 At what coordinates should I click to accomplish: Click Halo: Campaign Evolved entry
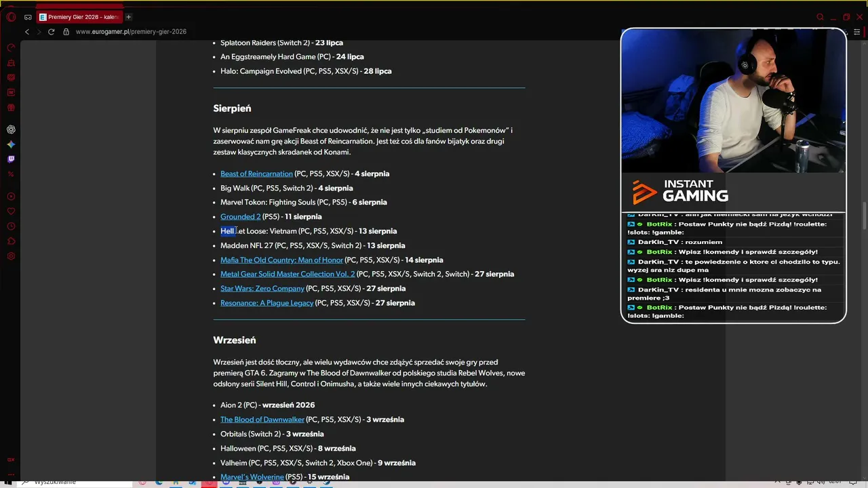306,71
